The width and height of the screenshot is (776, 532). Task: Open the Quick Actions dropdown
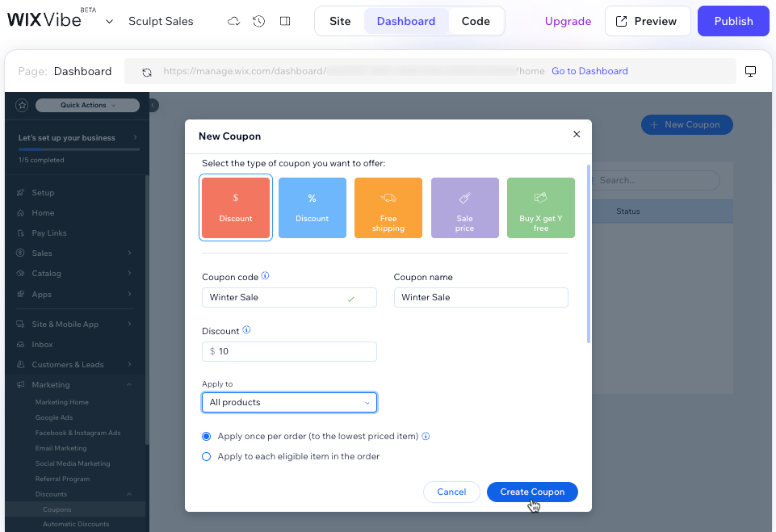[86, 105]
